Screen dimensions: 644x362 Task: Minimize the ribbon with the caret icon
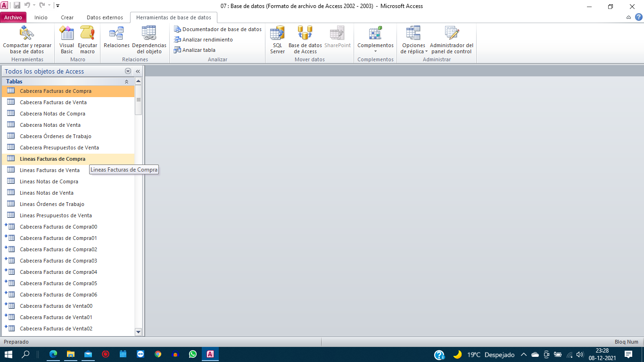[x=629, y=17]
